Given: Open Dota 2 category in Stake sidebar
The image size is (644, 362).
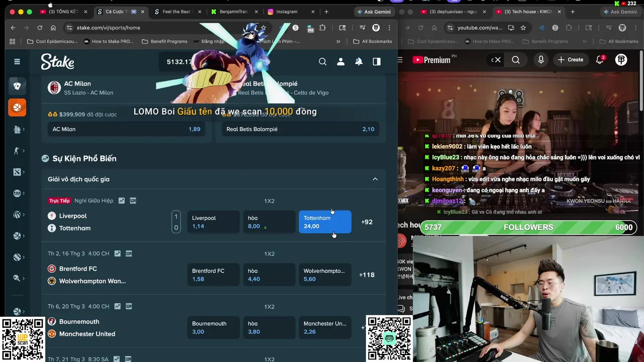Looking at the screenshot, I should click(17, 172).
